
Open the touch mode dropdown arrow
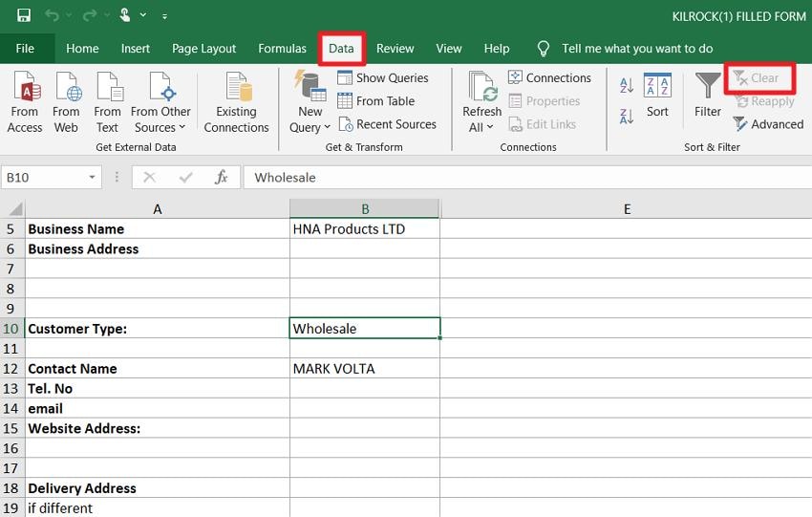(143, 15)
